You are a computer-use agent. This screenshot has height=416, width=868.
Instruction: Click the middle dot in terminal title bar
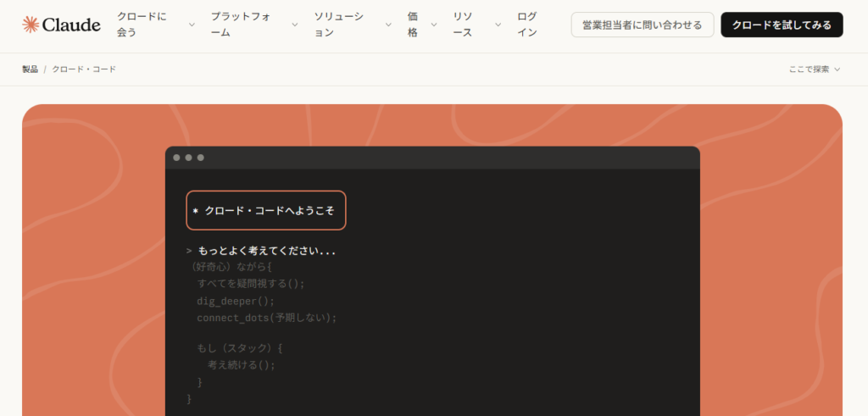pyautogui.click(x=188, y=158)
